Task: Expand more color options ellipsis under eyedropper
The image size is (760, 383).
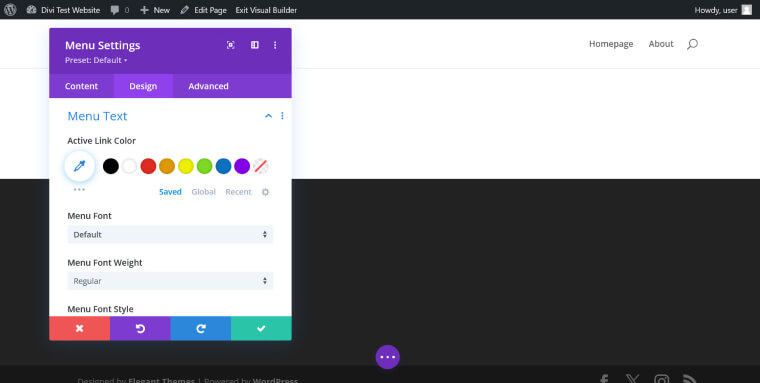Action: click(79, 190)
